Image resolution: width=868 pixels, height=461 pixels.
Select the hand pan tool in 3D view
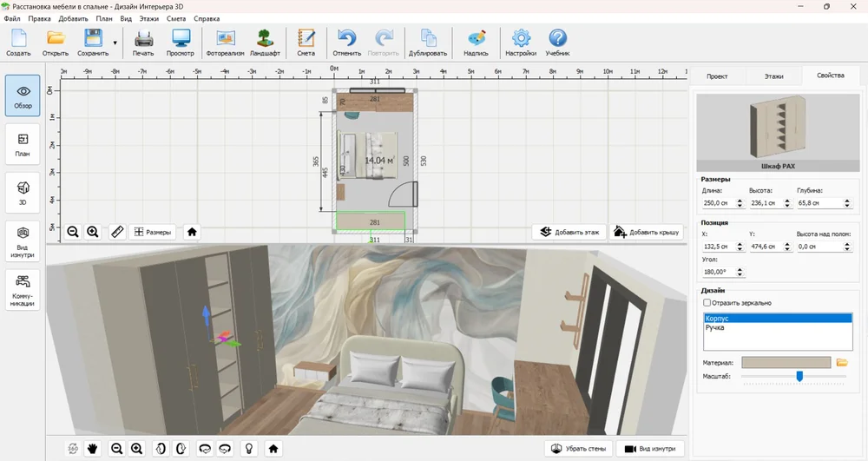93,448
